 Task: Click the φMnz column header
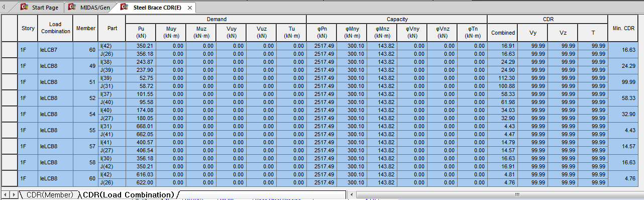[x=382, y=32]
